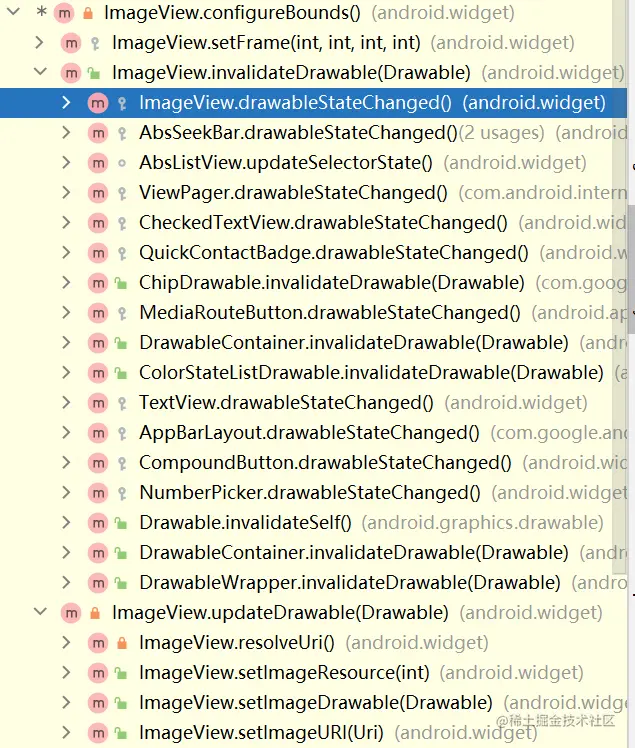Image resolution: width=635 pixels, height=748 pixels.
Task: Select the row text ImageView.setImageDrawable(Drawable)
Action: point(316,703)
